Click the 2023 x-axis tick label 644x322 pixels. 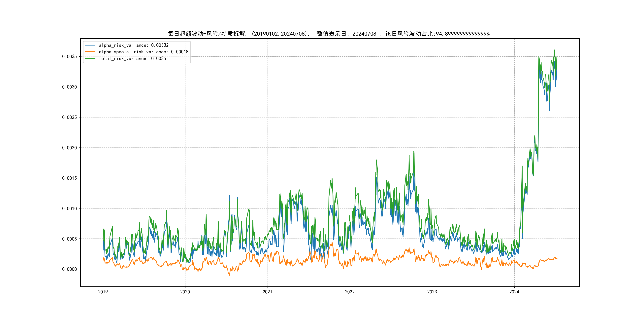[x=432, y=292]
